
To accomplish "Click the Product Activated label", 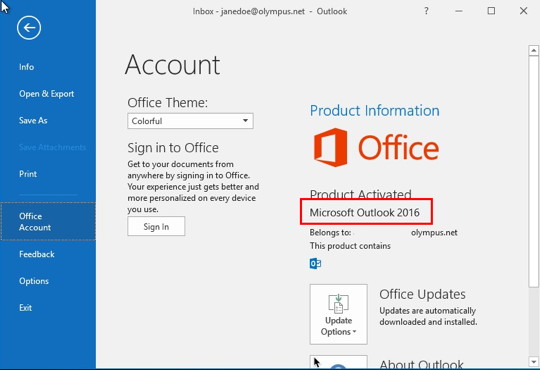I will coord(361,194).
